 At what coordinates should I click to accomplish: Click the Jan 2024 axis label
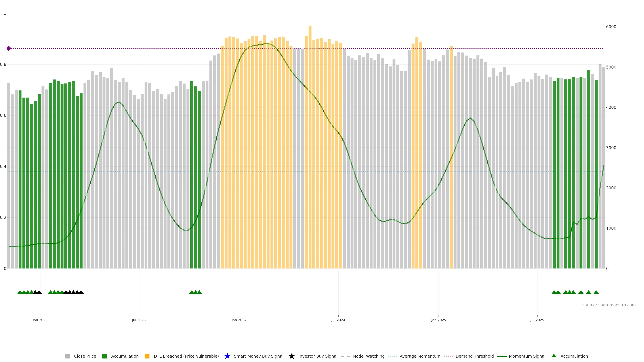coord(239,320)
